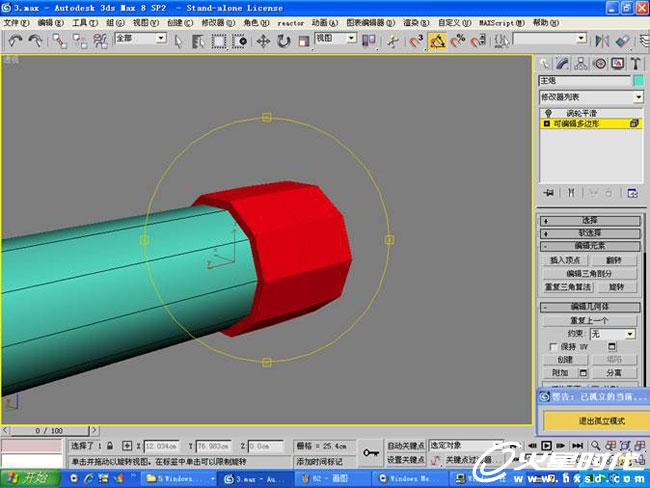This screenshot has height=488, width=650.
Task: Open the 渲染 menu
Action: pos(416,23)
